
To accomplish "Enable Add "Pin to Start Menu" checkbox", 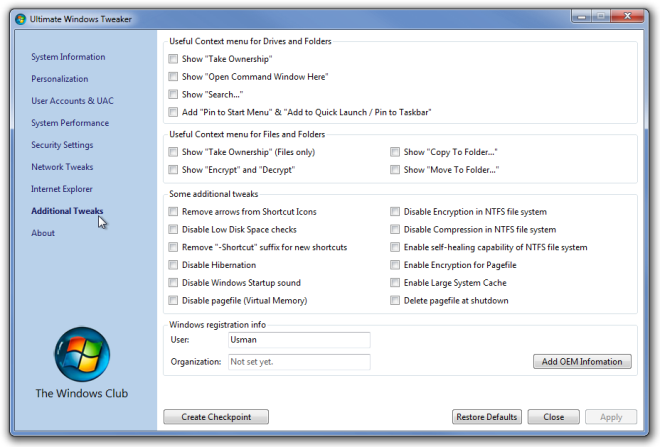I will coord(173,112).
